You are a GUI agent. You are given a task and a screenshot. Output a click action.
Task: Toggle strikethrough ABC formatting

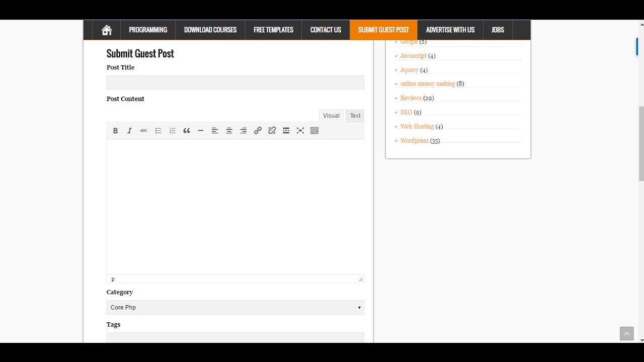pos(144,131)
